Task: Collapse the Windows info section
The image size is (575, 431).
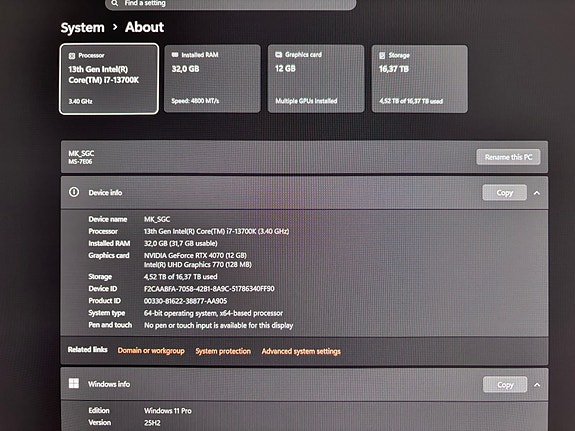Action: 537,385
